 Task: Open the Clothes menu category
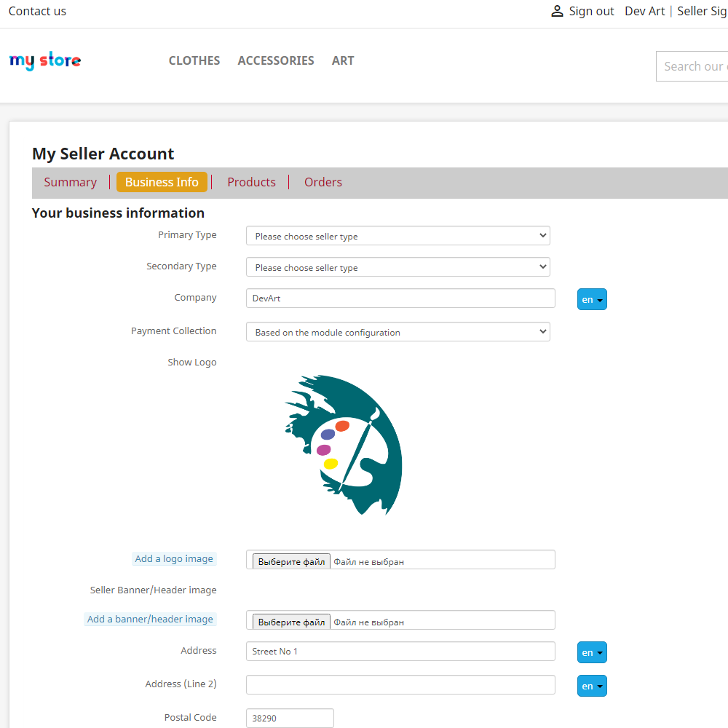coord(194,61)
